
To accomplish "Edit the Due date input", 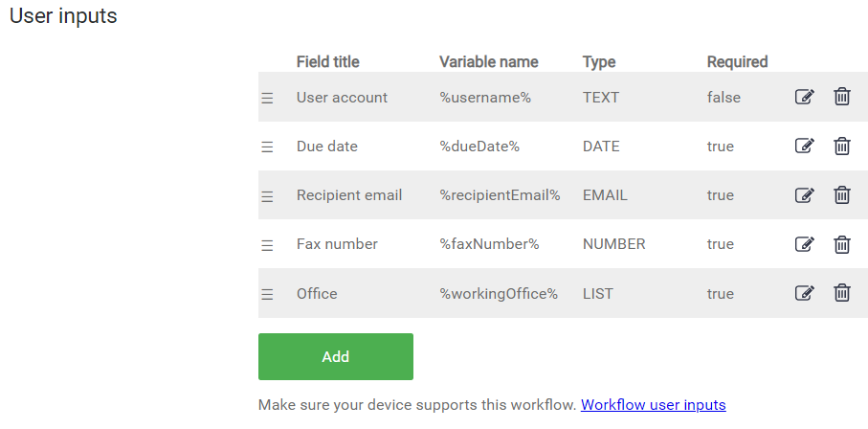I will [x=804, y=146].
